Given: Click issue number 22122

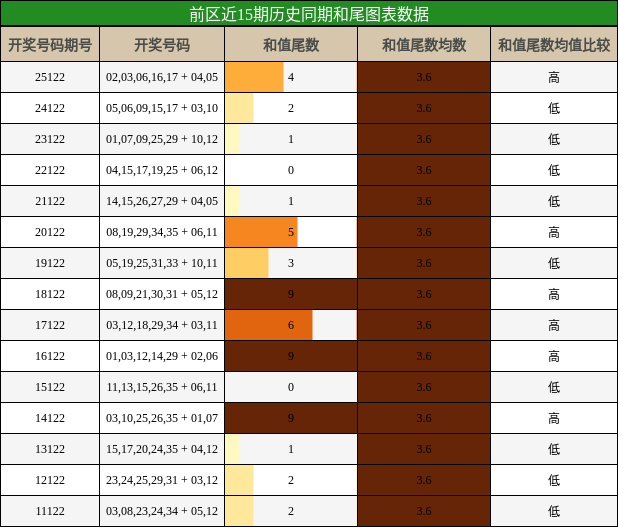Looking at the screenshot, I should pyautogui.click(x=50, y=170).
